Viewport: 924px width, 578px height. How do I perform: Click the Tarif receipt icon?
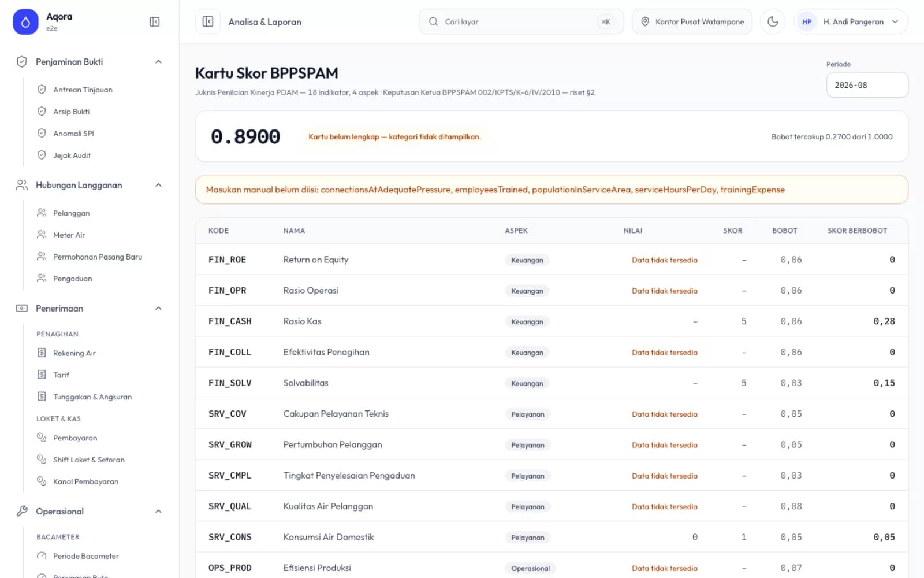pos(42,375)
